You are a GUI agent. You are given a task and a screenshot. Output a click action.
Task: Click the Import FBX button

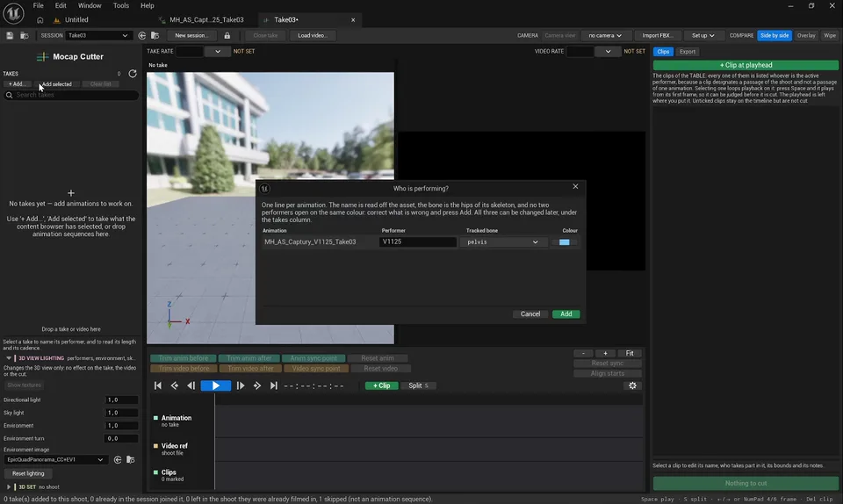point(658,35)
